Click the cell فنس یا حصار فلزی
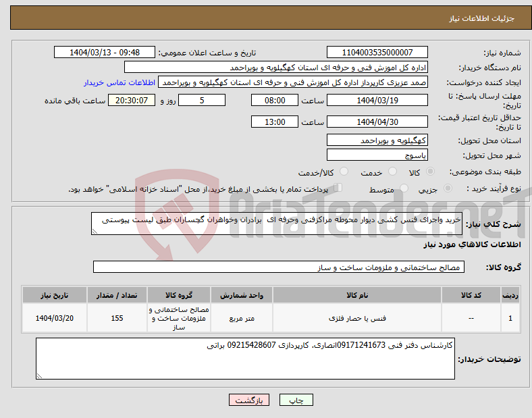Viewport: 532px width, 418px height. click(357, 318)
